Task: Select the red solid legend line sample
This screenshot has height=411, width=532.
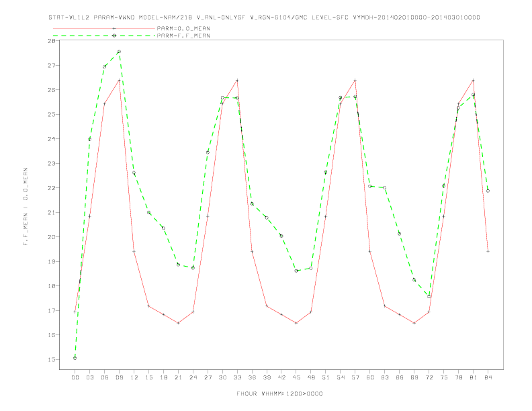Action: pos(104,28)
